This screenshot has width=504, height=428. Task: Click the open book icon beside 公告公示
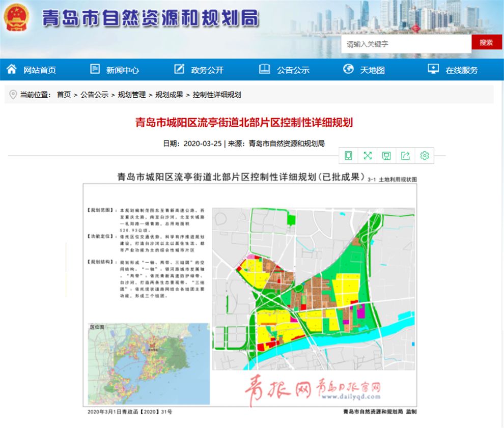tap(264, 69)
